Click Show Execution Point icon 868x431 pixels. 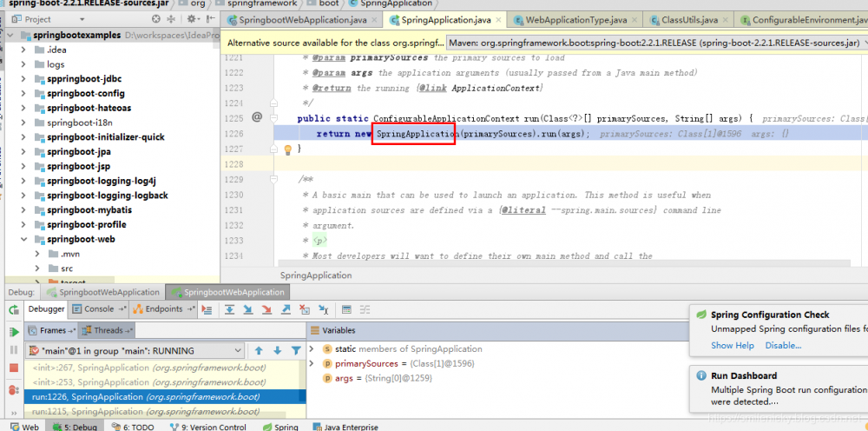(207, 309)
